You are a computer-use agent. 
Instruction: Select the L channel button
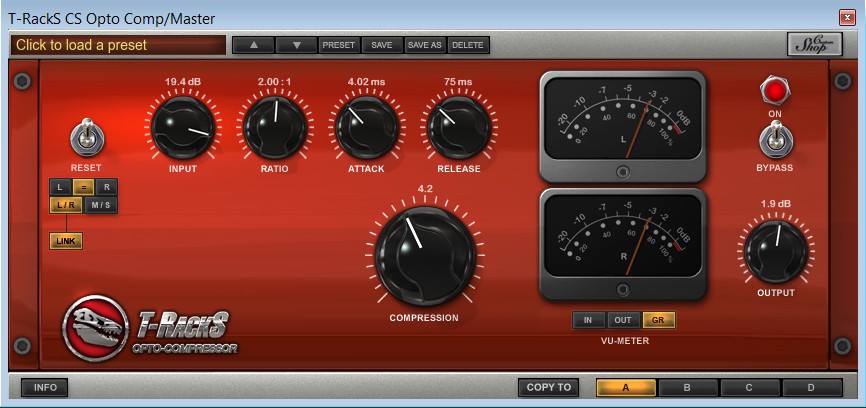(60, 187)
